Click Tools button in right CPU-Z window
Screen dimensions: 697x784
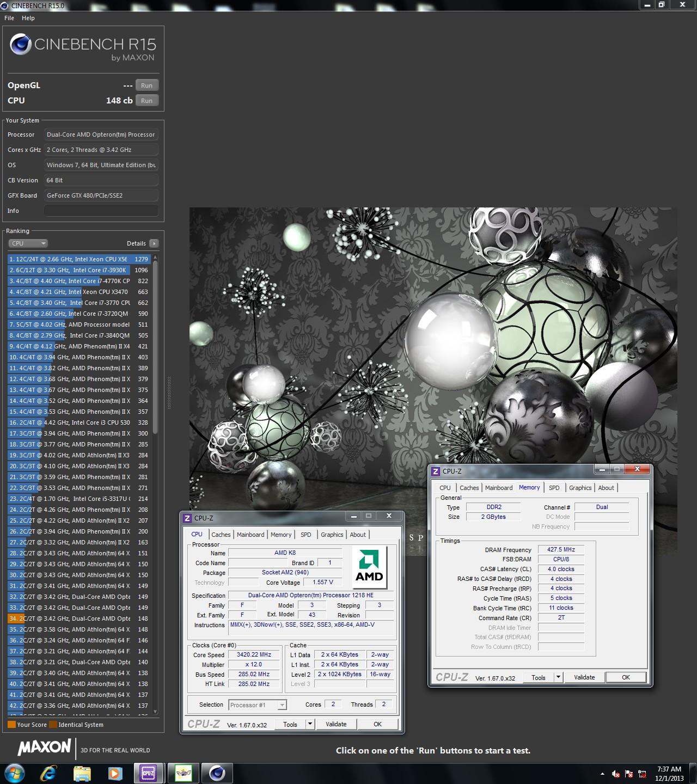[539, 677]
